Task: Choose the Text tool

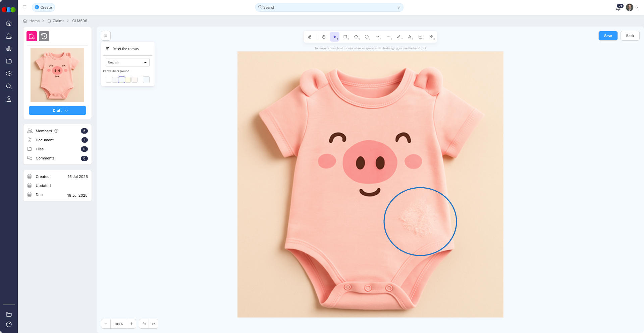Action: [x=410, y=37]
